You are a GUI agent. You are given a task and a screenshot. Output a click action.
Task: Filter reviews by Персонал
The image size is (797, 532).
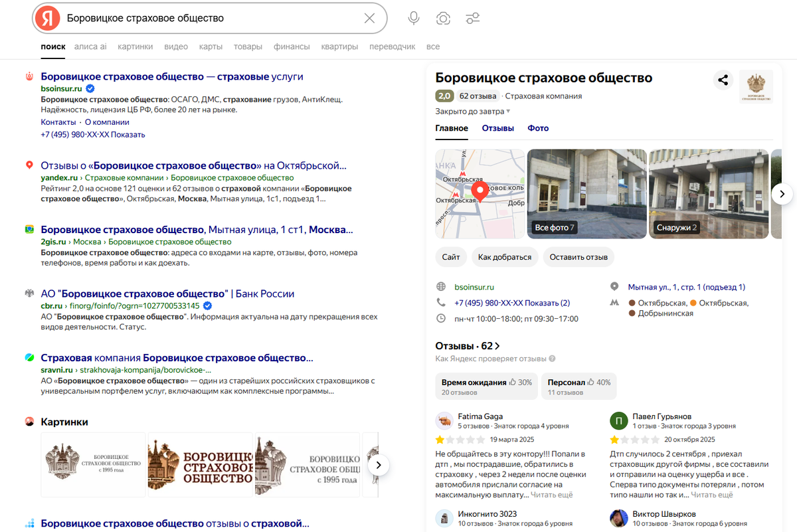[x=579, y=386]
